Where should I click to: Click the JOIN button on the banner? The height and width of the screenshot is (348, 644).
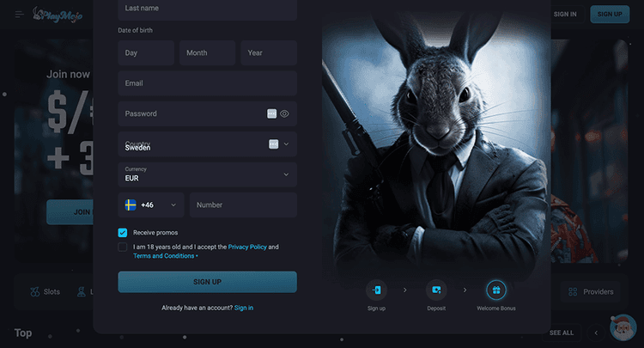(x=70, y=212)
